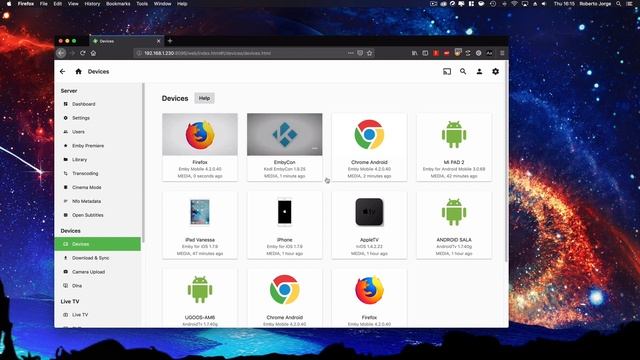The height and width of the screenshot is (360, 640).
Task: Open Transcoding settings in sidebar
Action: (x=98, y=173)
